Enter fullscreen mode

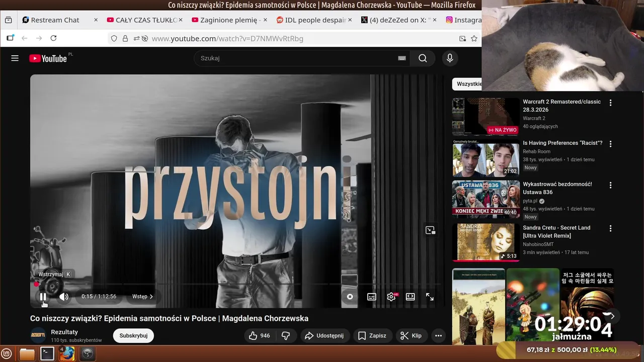pyautogui.click(x=430, y=297)
